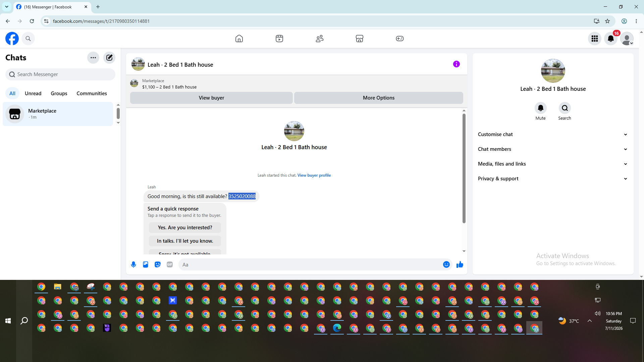The width and height of the screenshot is (644, 362).
Task: Open the emoji picker in message box
Action: [446, 264]
